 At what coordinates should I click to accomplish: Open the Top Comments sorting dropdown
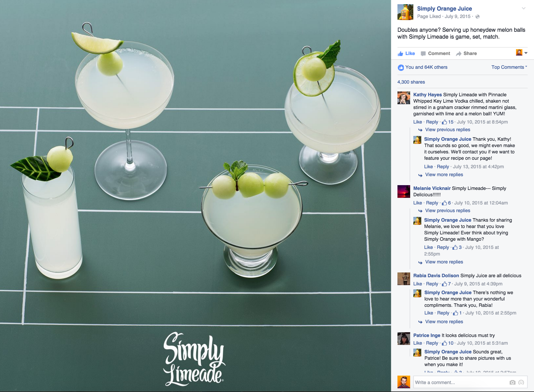(x=509, y=67)
